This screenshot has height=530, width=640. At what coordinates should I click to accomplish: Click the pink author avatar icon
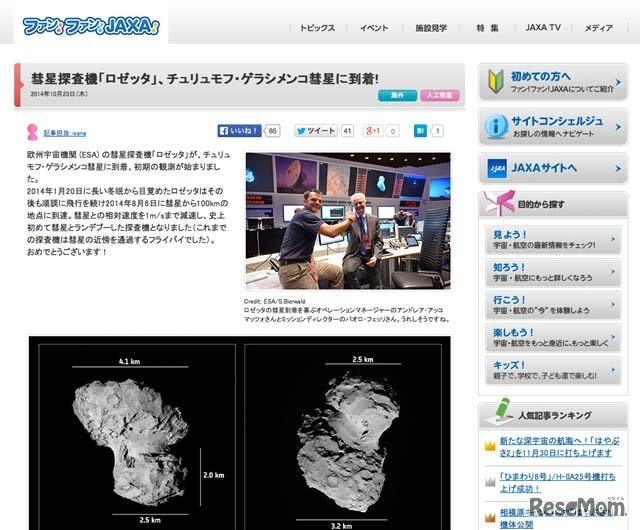(32, 132)
